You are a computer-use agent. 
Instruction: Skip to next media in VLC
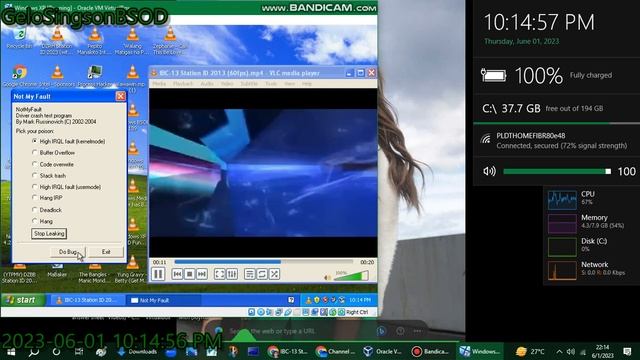click(202, 274)
